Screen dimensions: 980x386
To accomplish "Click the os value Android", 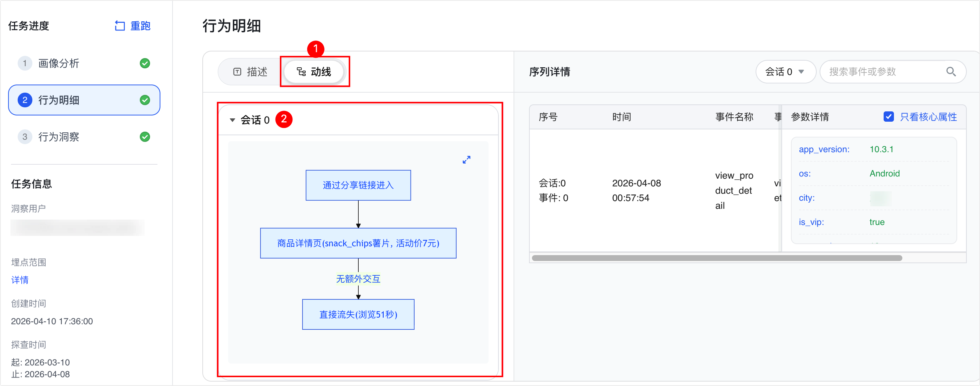I will point(884,174).
